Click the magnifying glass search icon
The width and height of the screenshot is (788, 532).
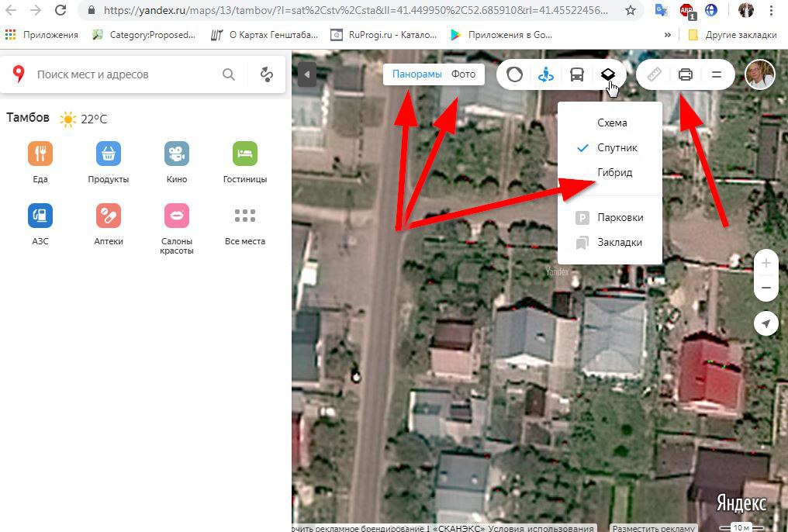[229, 74]
